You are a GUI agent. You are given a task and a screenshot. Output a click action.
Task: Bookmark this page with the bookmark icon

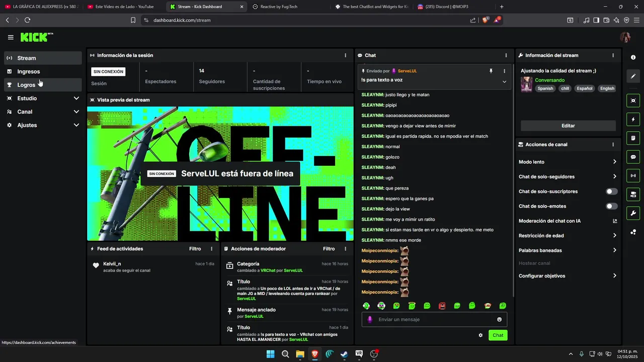coord(133,20)
